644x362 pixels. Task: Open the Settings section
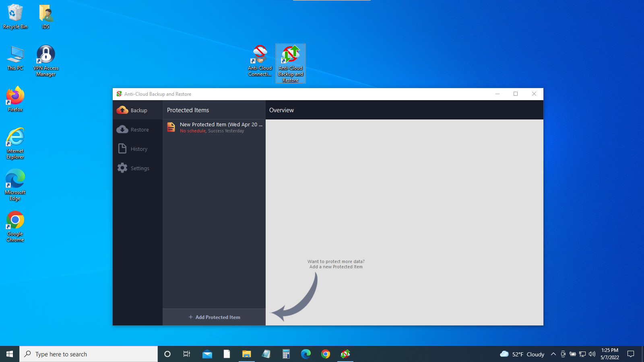[x=138, y=168]
